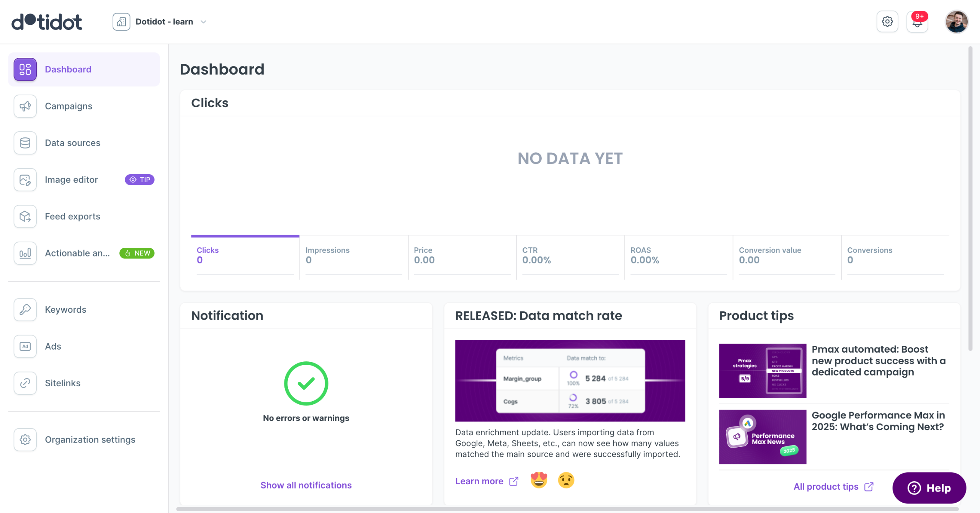Click the Ads sidebar icon

[25, 346]
